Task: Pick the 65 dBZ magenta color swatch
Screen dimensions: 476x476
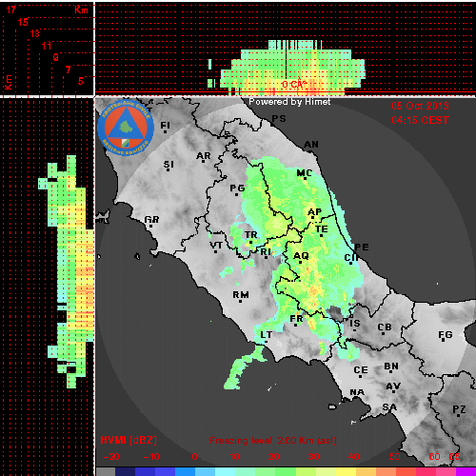Action: (x=466, y=472)
